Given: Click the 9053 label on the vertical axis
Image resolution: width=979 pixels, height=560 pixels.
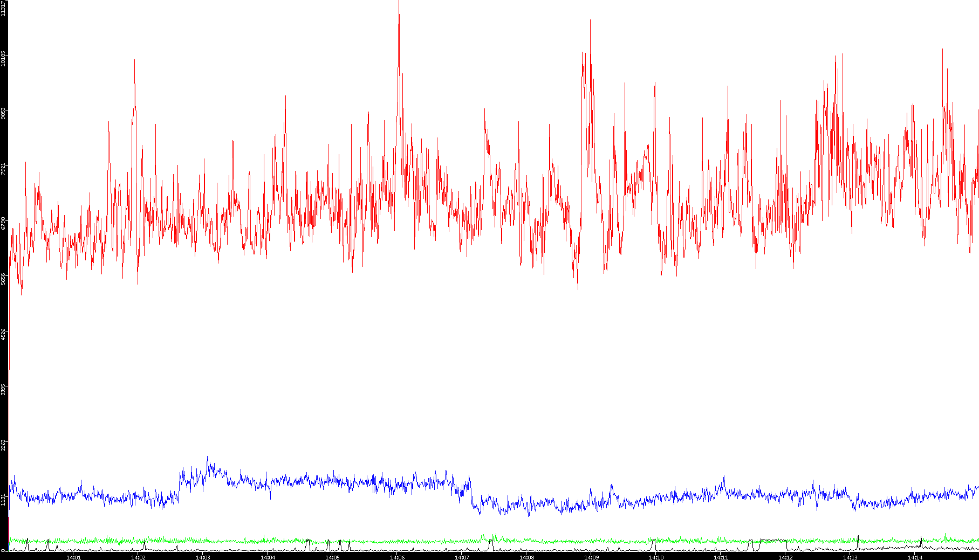Looking at the screenshot, I should point(4,114).
